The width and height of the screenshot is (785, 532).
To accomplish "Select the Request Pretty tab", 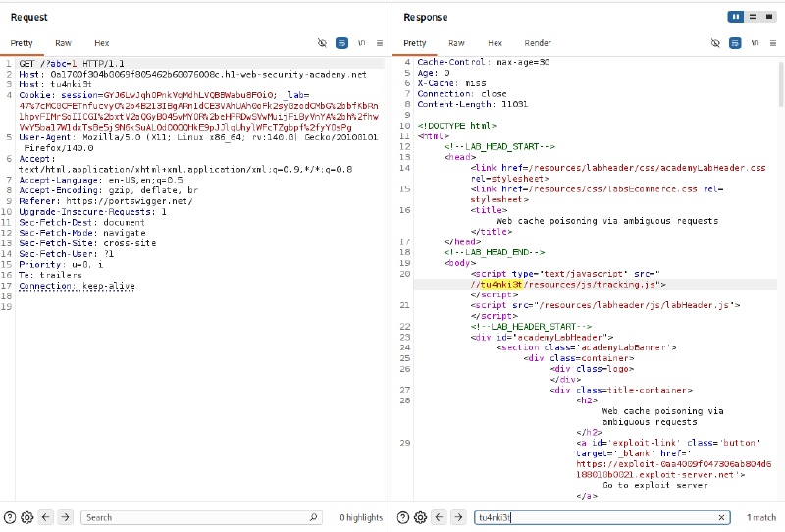I will pos(22,43).
